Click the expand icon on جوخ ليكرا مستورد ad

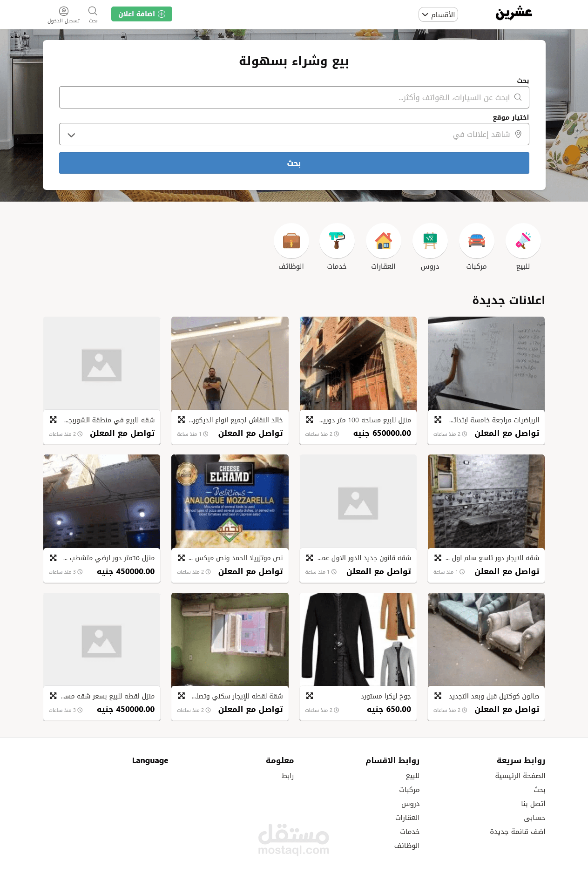pos(310,696)
